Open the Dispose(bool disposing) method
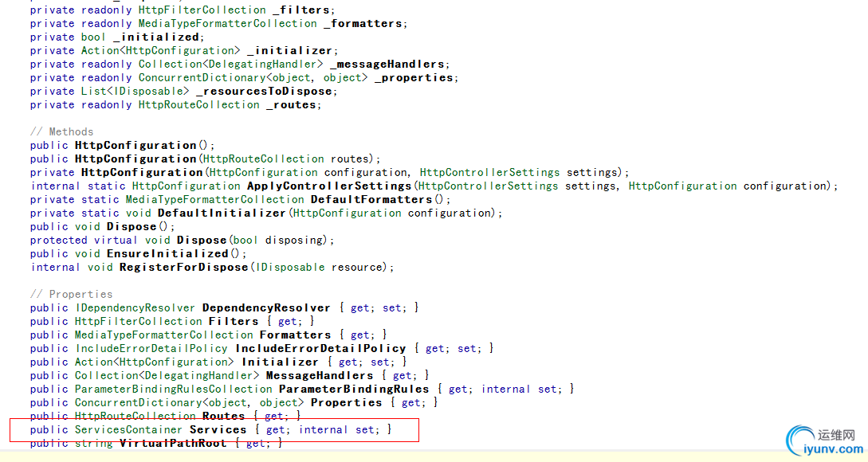Image resolution: width=868 pixels, height=462 pixels. pyautogui.click(x=202, y=240)
